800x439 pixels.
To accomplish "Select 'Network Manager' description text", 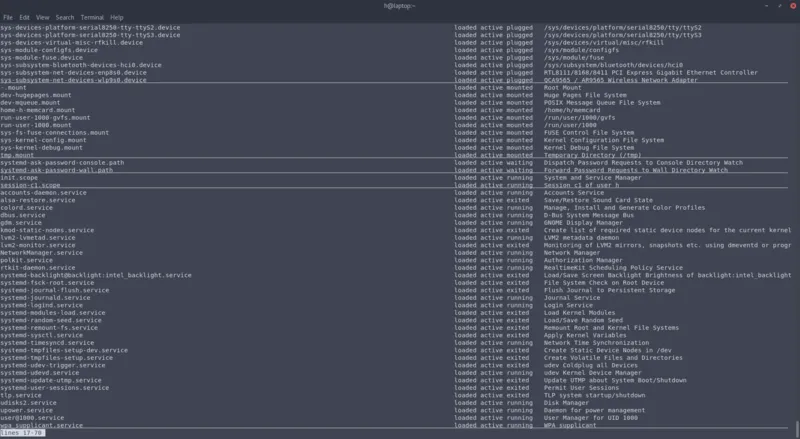I will click(x=572, y=253).
